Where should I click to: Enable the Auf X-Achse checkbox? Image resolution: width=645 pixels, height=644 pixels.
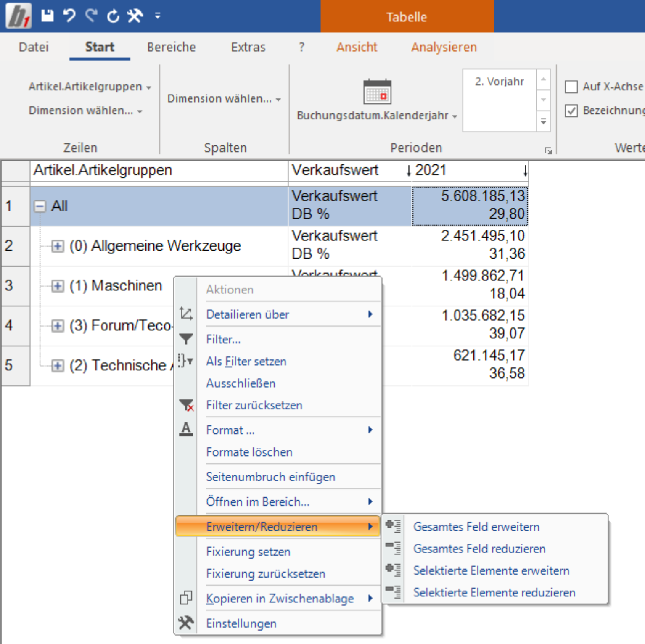[571, 87]
